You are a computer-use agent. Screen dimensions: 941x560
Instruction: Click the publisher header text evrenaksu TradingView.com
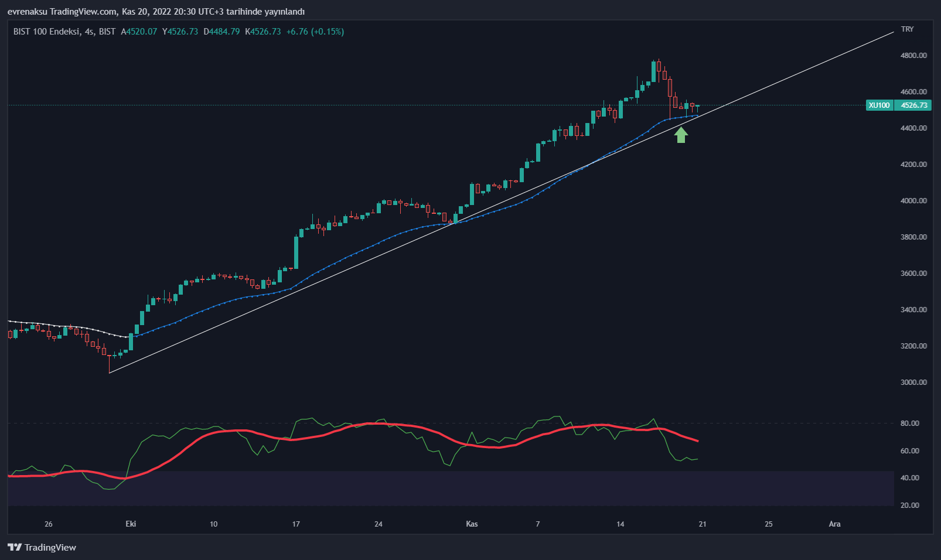click(x=63, y=12)
